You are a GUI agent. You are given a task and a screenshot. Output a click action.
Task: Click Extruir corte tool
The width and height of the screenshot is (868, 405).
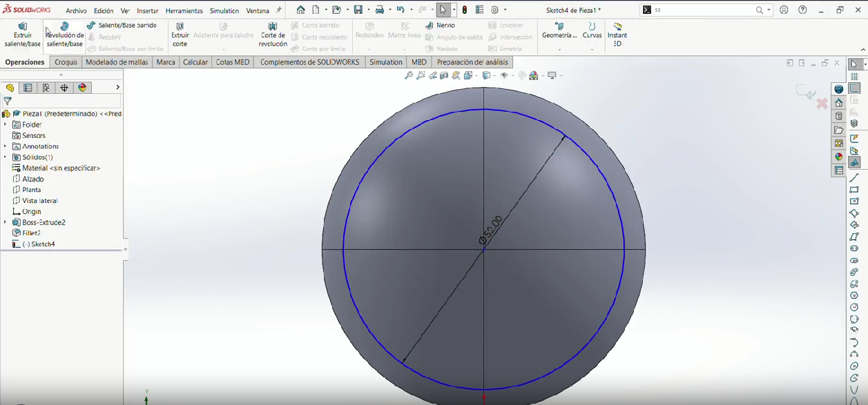[180, 34]
